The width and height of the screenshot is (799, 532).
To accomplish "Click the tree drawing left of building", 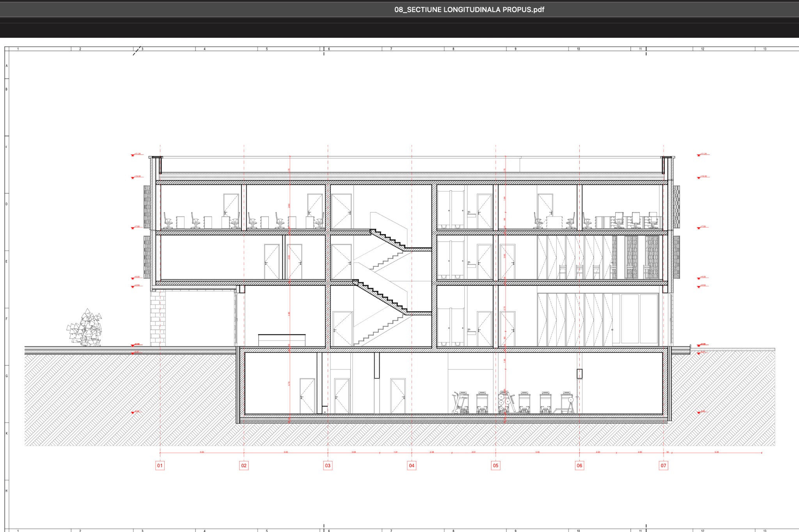I will (84, 328).
